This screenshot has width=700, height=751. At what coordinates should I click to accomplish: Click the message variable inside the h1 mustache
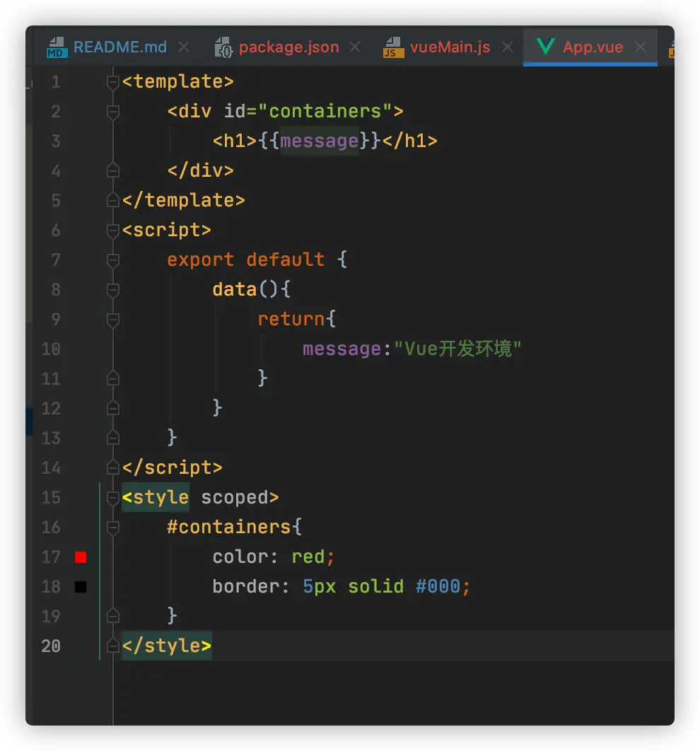(x=320, y=141)
